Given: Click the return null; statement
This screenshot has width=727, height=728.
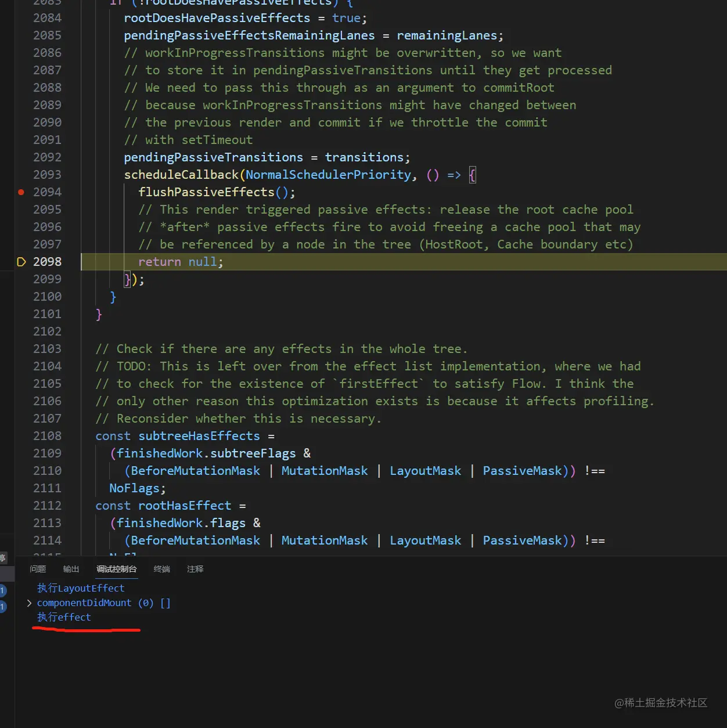Looking at the screenshot, I should click(181, 262).
